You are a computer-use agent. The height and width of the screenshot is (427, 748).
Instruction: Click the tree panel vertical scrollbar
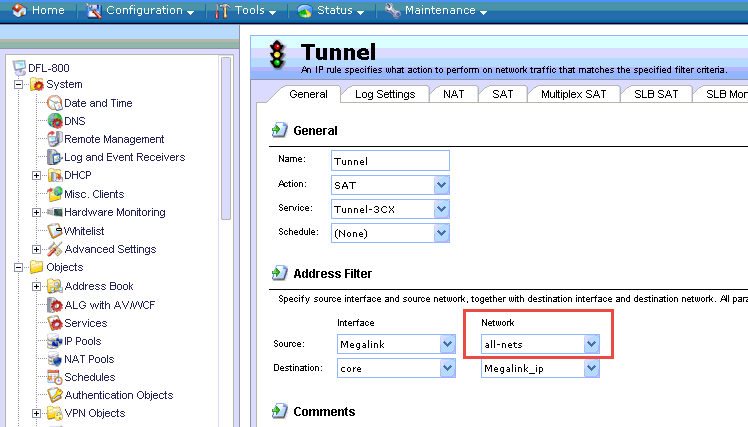click(x=226, y=138)
